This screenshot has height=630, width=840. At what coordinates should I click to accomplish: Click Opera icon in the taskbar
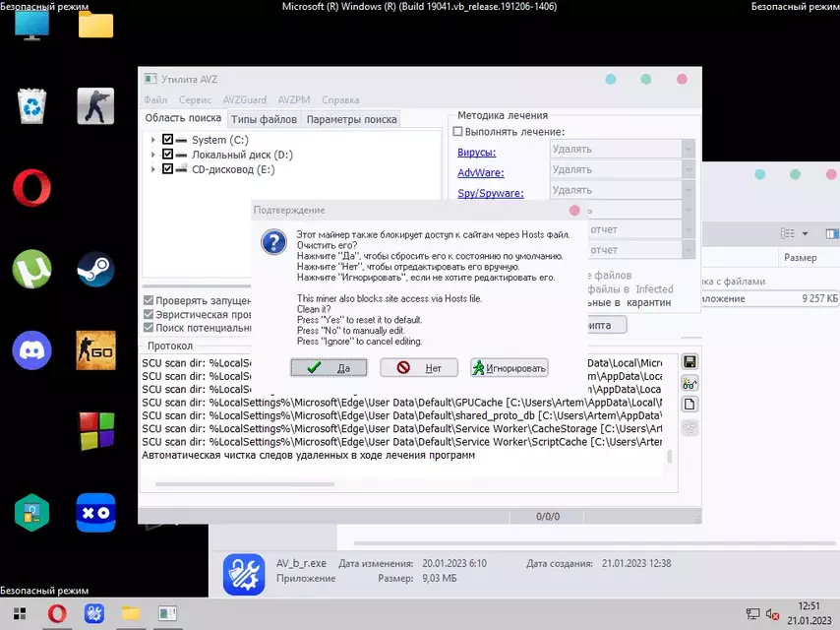(57, 613)
